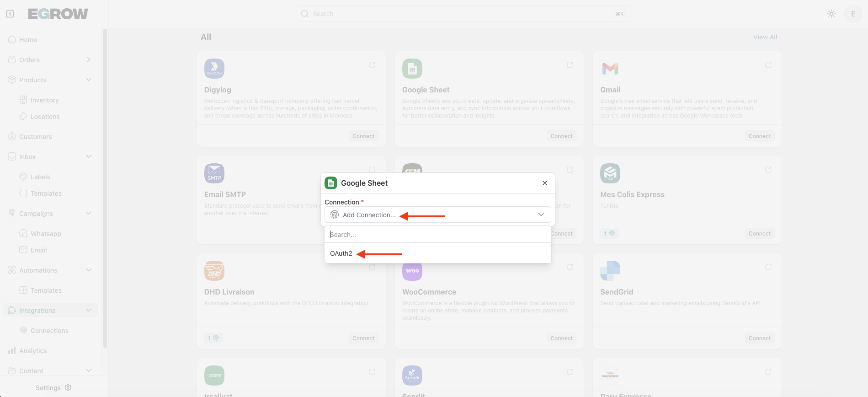Click the View All link
Viewport: 868px width, 397px height.
coord(765,37)
